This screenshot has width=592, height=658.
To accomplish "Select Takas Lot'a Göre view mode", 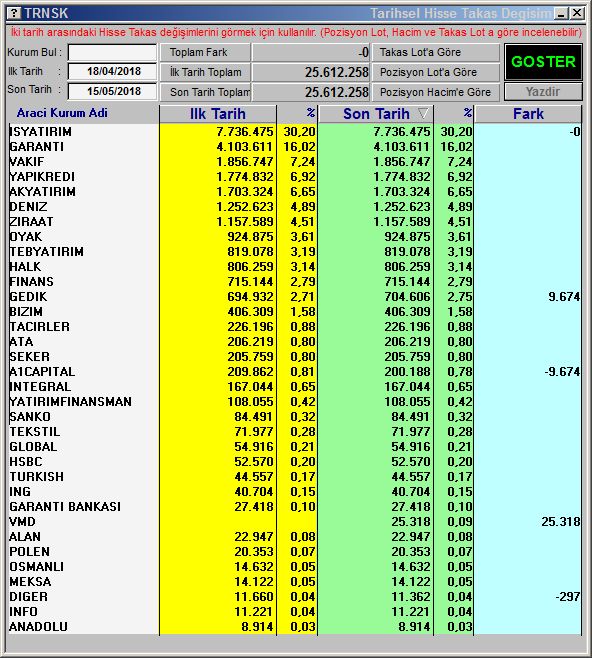I will click(436, 52).
